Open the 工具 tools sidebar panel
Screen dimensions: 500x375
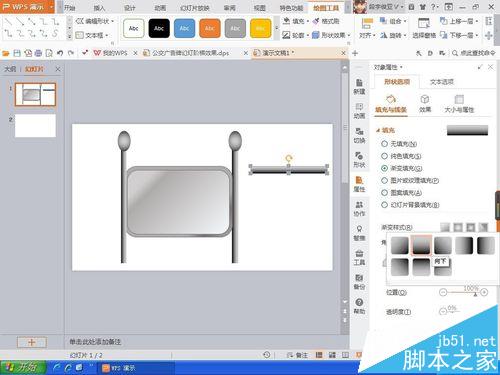359,257
